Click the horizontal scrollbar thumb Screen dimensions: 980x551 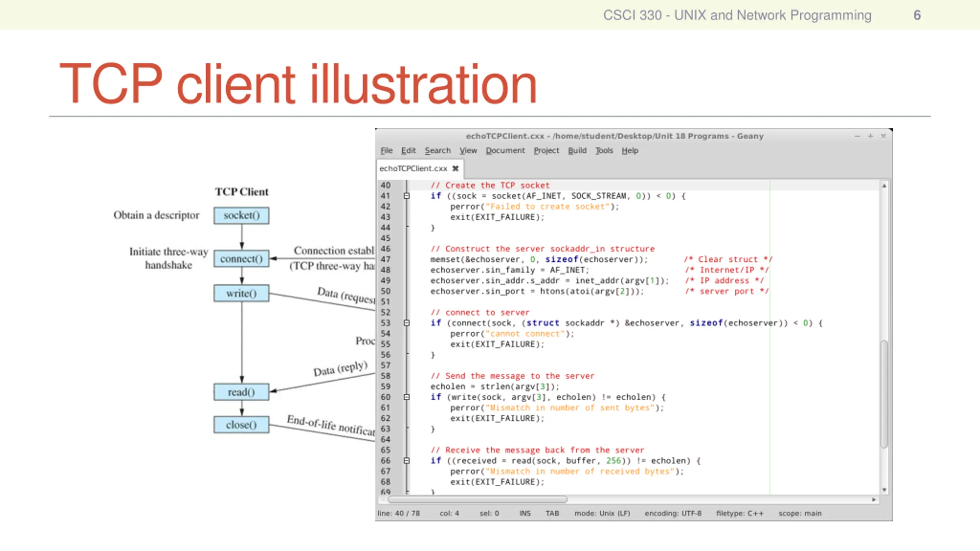[477, 500]
